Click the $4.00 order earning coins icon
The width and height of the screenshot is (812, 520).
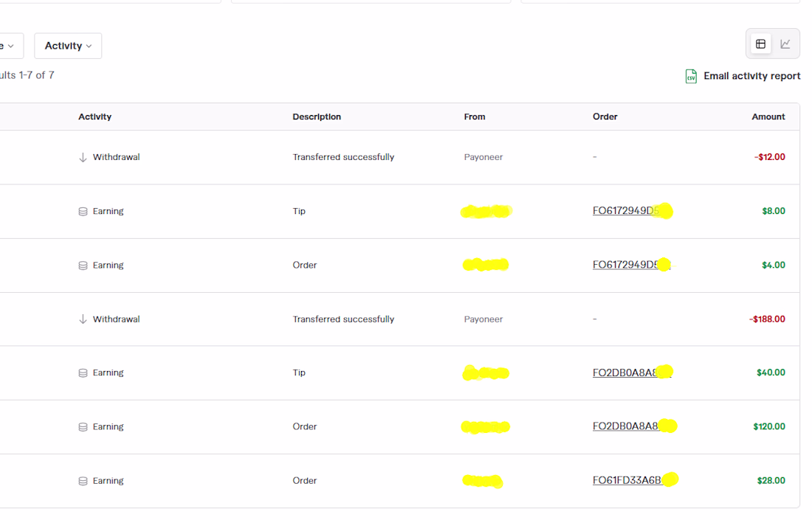coord(83,266)
